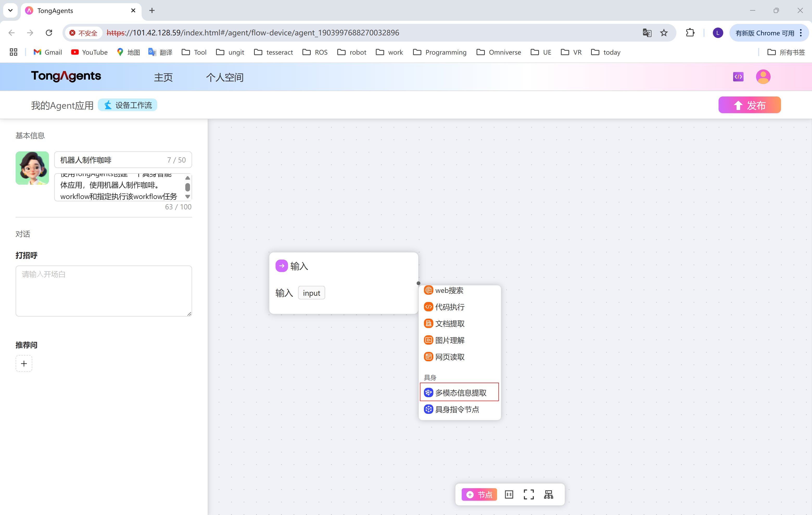Go to 个人空间 tab
Image resolution: width=812 pixels, height=515 pixels.
point(225,78)
